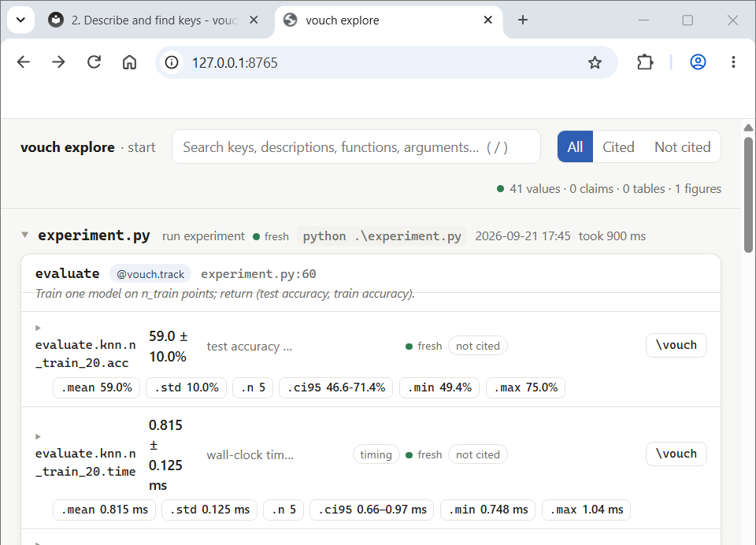Click the experiment.py heading
Screen dimensions: 756x545
point(94,235)
